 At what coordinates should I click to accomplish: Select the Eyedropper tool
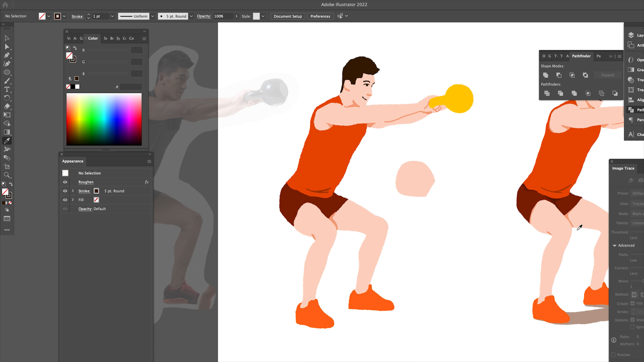pos(7,141)
